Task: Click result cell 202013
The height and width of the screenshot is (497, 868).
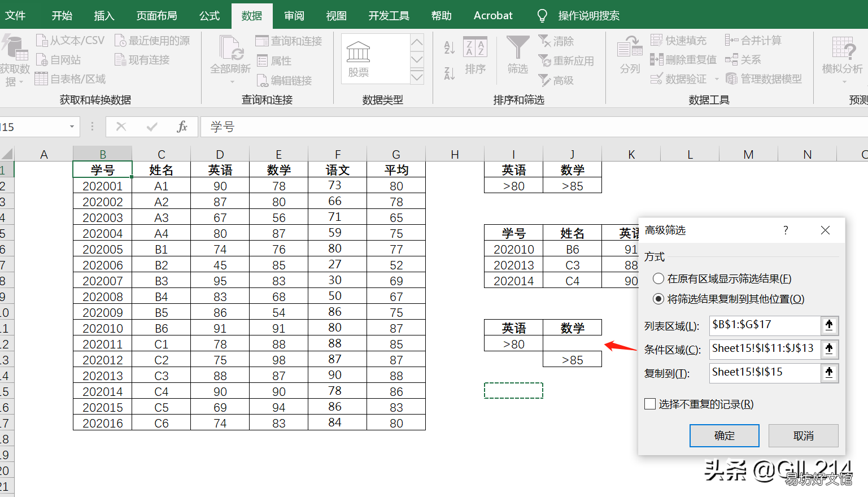Action: [514, 265]
